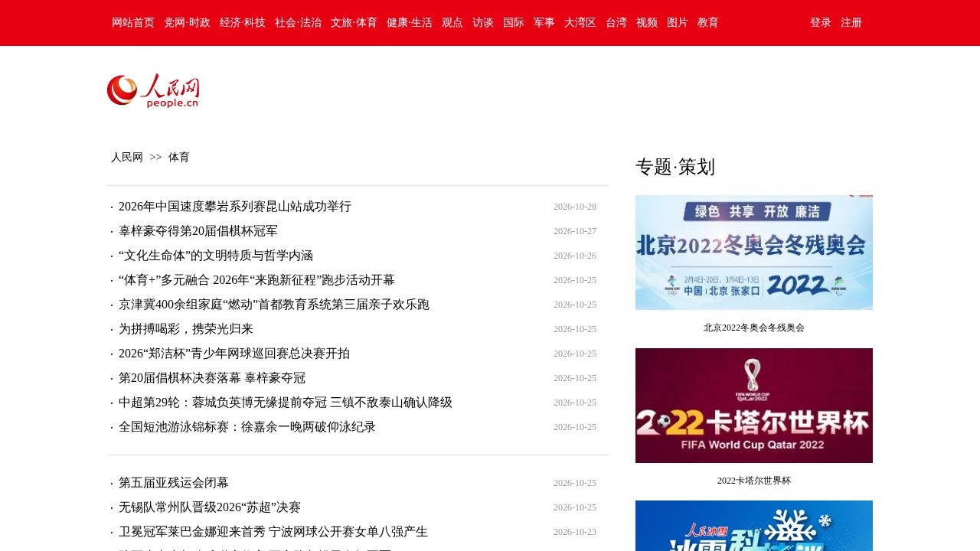
Task: Open the 文旅·体育 section
Action: [x=354, y=23]
